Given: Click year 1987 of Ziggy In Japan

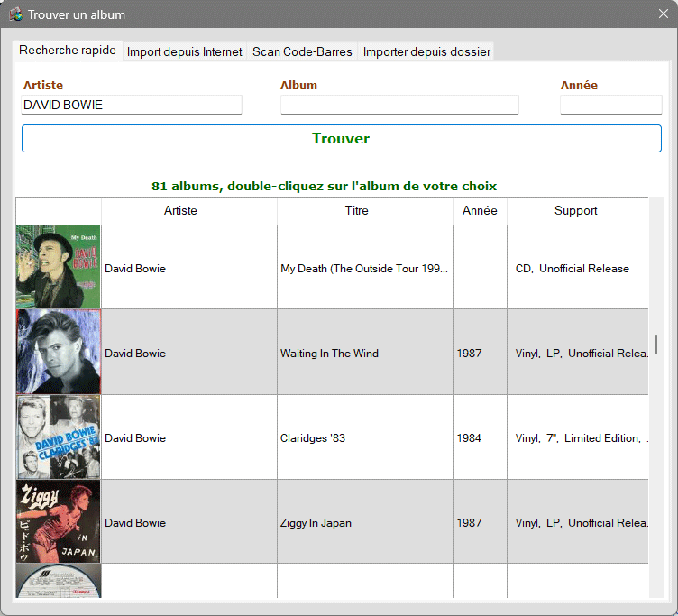Looking at the screenshot, I should 469,523.
